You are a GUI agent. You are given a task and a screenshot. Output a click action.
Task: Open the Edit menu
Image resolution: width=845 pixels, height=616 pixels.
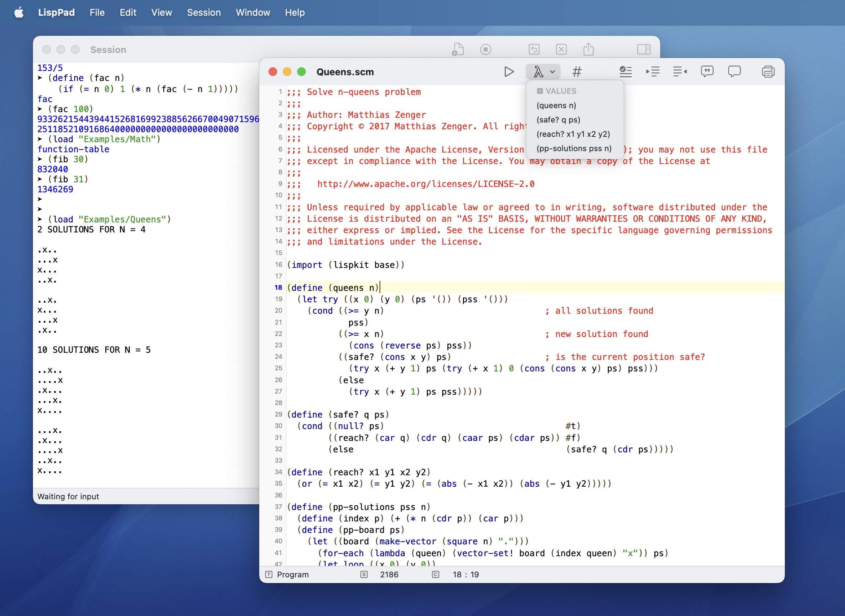click(128, 13)
